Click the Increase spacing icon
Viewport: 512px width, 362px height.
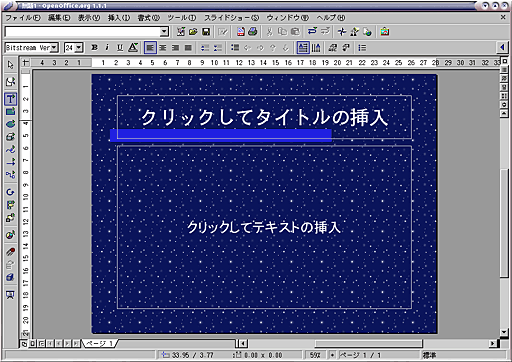click(205, 48)
